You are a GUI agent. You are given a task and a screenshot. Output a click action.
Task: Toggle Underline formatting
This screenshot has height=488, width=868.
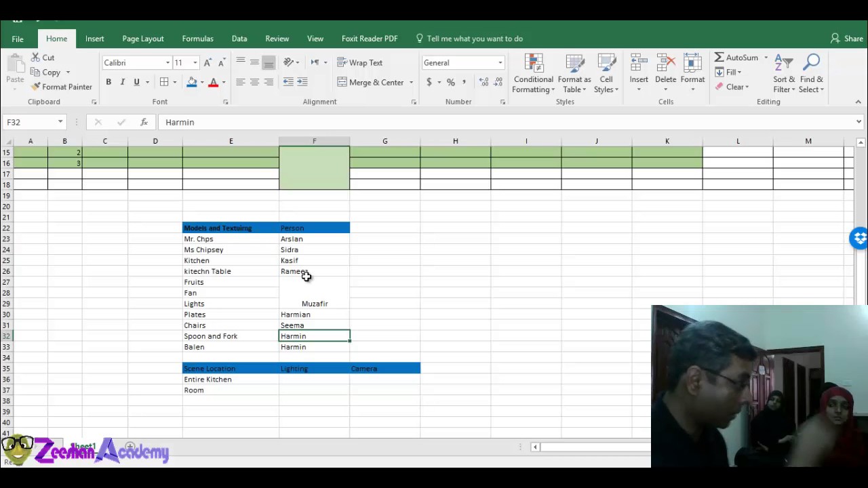(136, 82)
